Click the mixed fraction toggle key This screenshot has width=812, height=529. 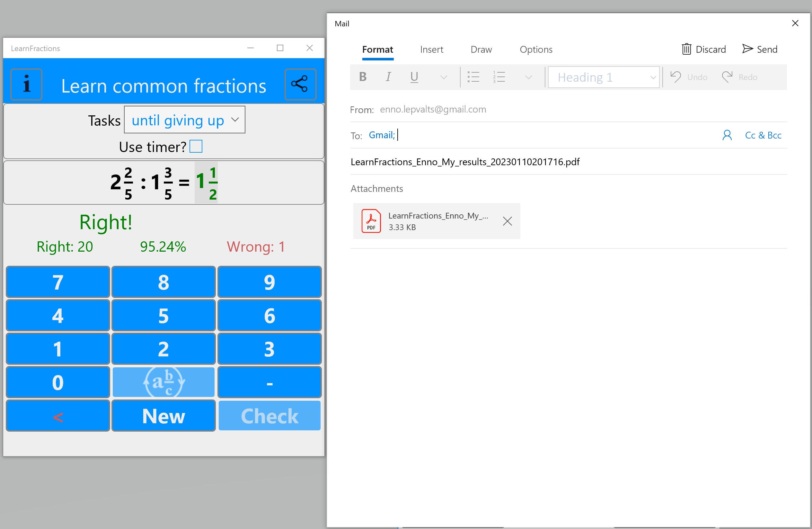click(163, 382)
